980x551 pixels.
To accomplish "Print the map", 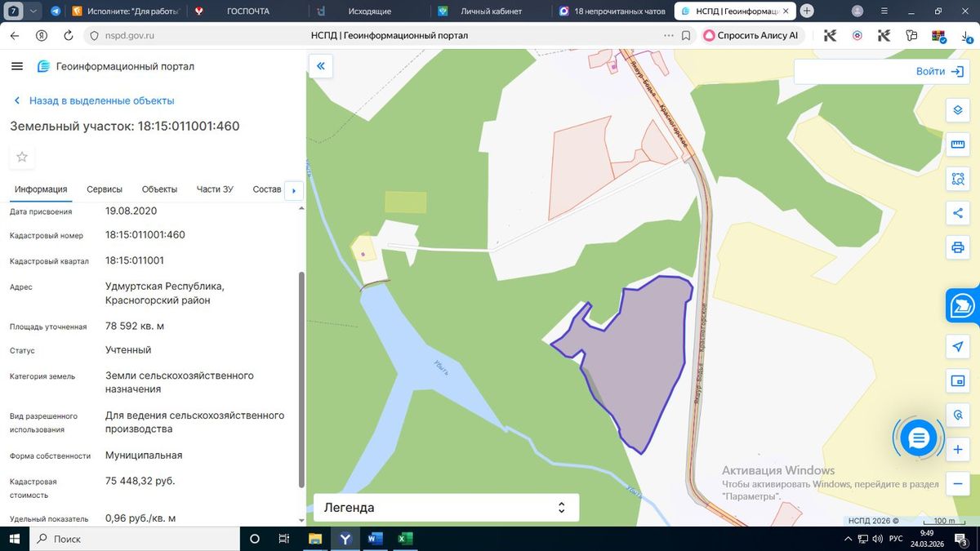I will coord(958,247).
